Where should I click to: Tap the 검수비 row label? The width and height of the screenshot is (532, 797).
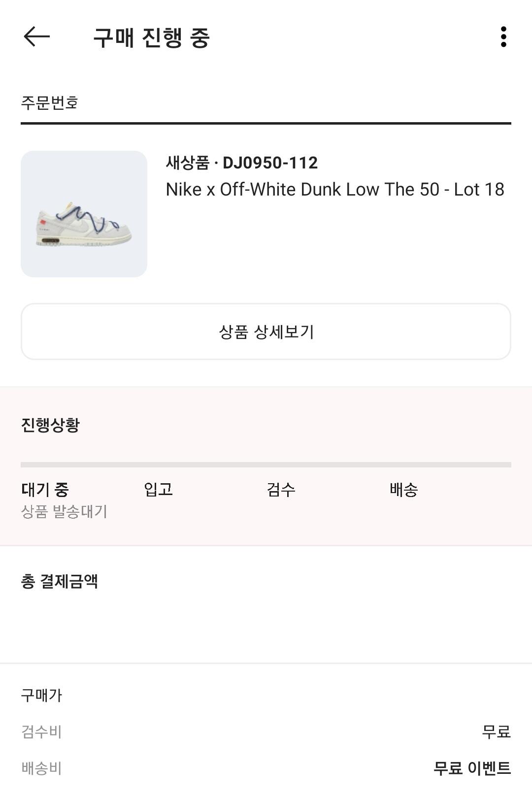41,731
